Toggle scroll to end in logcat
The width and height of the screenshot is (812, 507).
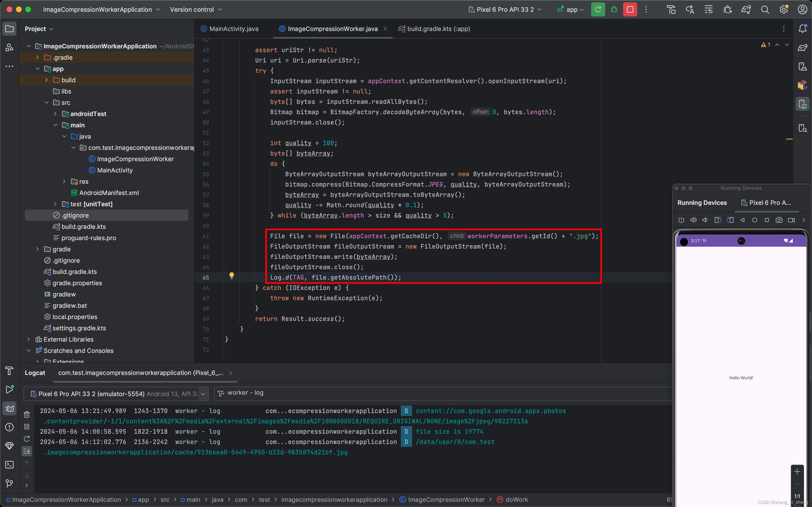click(x=27, y=451)
